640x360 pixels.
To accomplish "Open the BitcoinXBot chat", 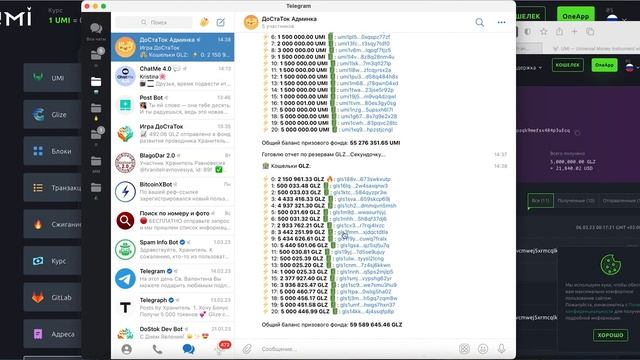I will [173, 192].
